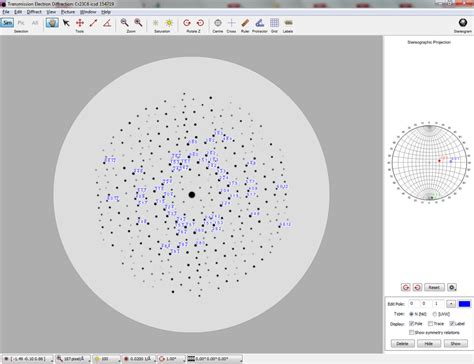
Task: Open stereogram gear settings dropdown
Action: click(x=452, y=287)
